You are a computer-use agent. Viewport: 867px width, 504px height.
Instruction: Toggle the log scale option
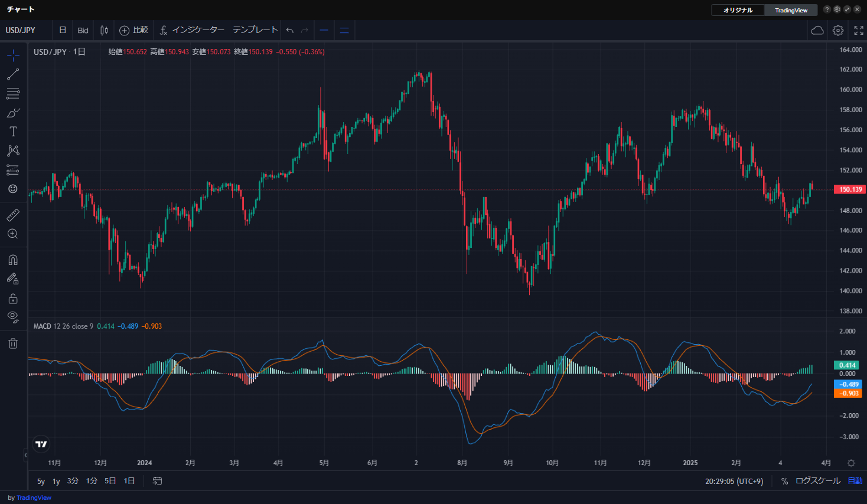tap(817, 481)
